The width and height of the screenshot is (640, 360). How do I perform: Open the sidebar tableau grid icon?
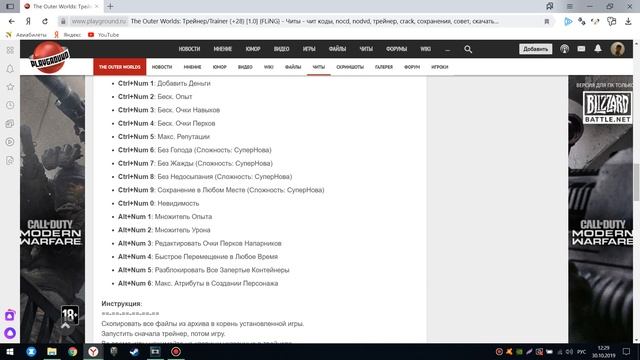[x=10, y=50]
